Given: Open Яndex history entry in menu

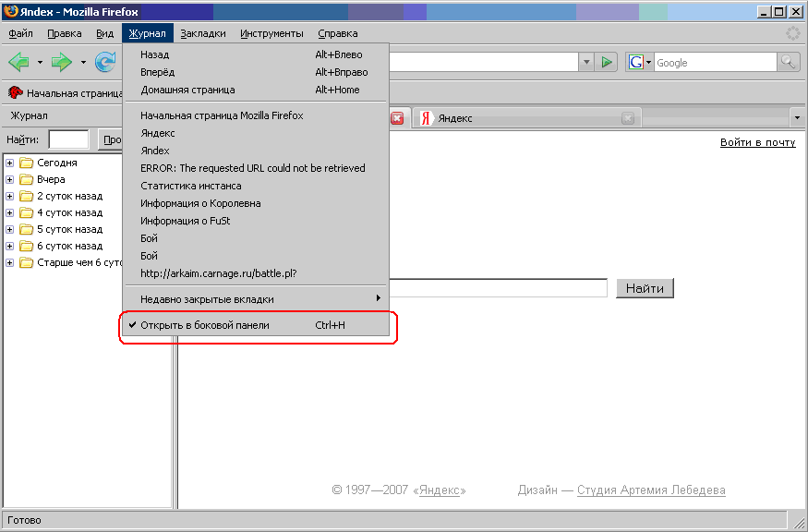Looking at the screenshot, I should [x=256, y=151].
